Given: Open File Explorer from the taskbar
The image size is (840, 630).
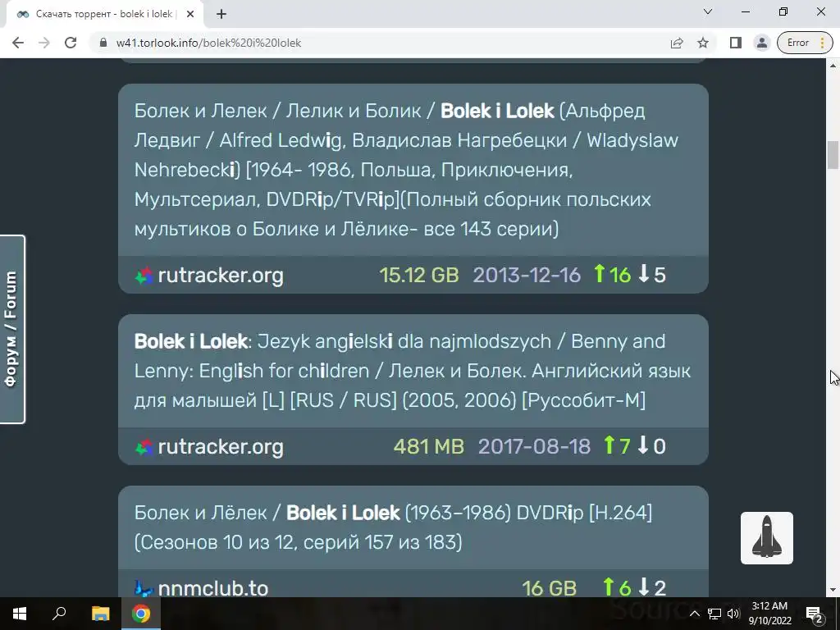Looking at the screenshot, I should point(100,614).
